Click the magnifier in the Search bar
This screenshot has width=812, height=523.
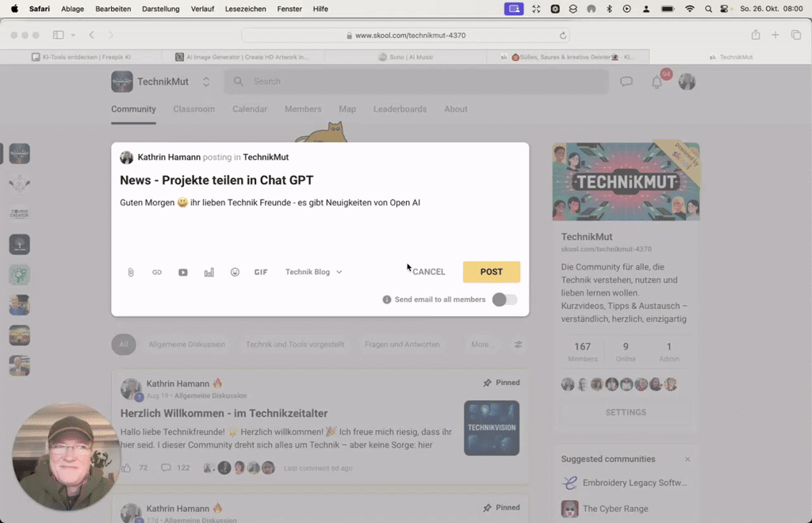point(237,82)
